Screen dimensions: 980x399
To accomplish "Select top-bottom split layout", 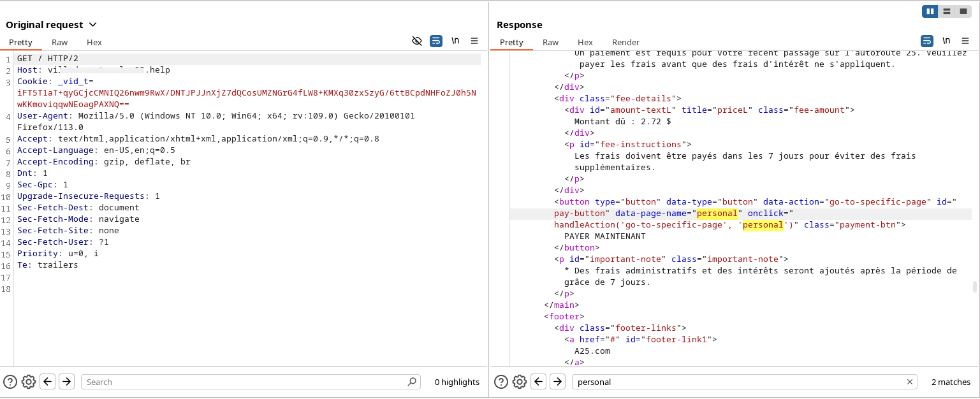I will 947,11.
